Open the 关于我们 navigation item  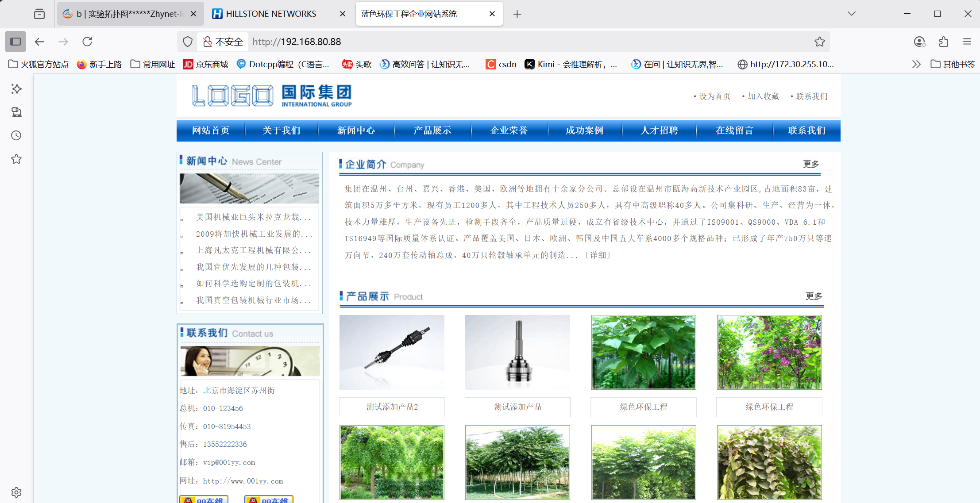(282, 131)
